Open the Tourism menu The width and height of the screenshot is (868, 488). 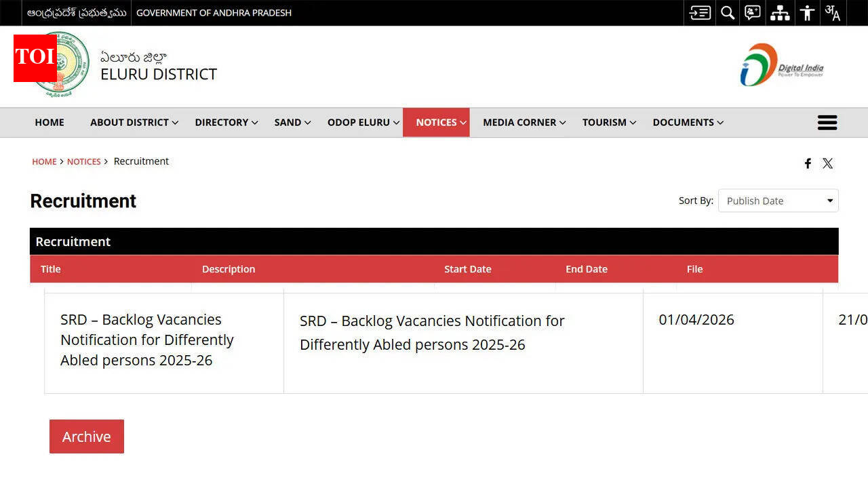(608, 123)
